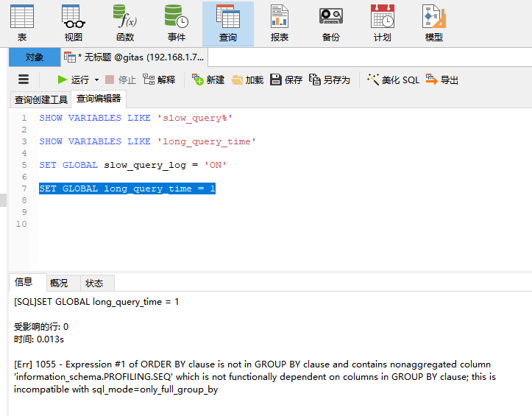Switch to 查询编辑器 tab
Viewport: 532px width, 416px height.
[99, 99]
